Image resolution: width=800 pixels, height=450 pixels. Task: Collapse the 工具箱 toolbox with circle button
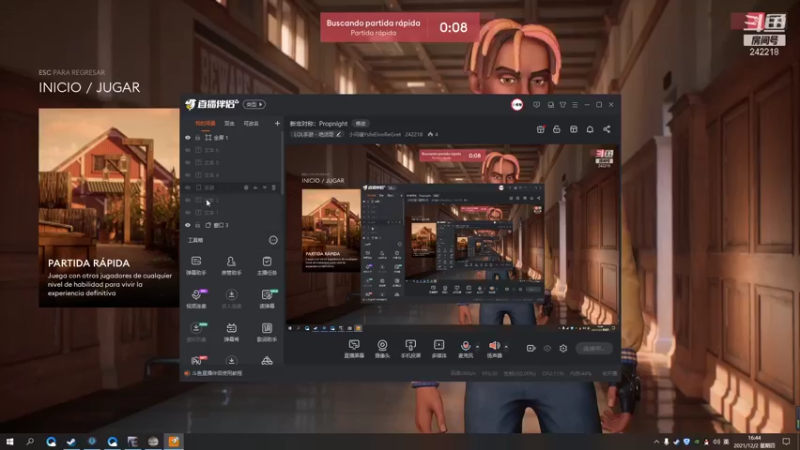pos(273,240)
